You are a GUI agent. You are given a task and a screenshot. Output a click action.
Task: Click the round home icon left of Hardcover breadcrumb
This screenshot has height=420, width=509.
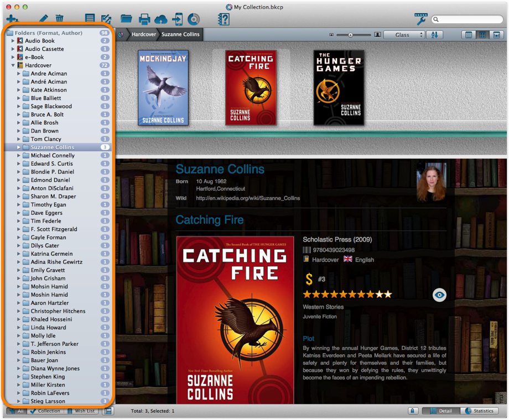[x=121, y=35]
